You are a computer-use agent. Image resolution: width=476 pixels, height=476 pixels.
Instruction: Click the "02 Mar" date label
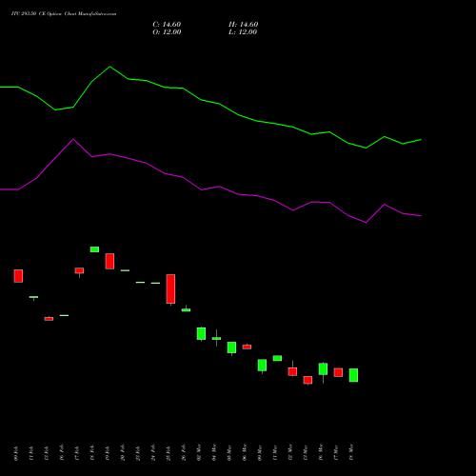(x=199, y=452)
